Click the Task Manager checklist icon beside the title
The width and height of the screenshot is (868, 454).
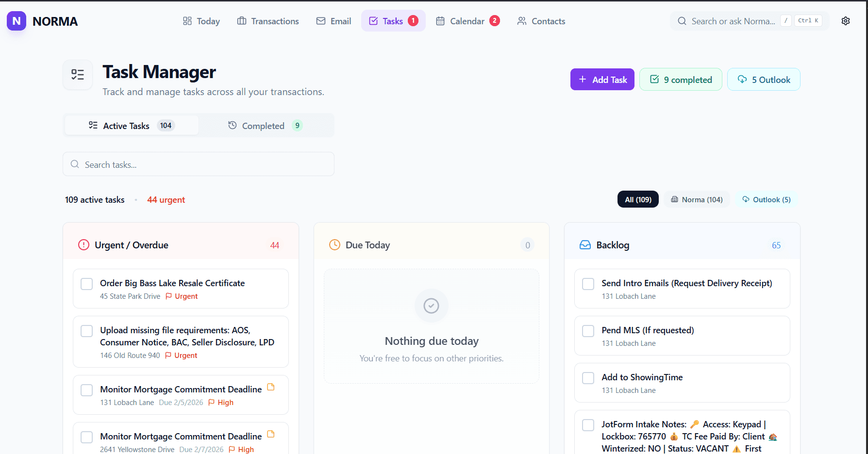tap(77, 75)
